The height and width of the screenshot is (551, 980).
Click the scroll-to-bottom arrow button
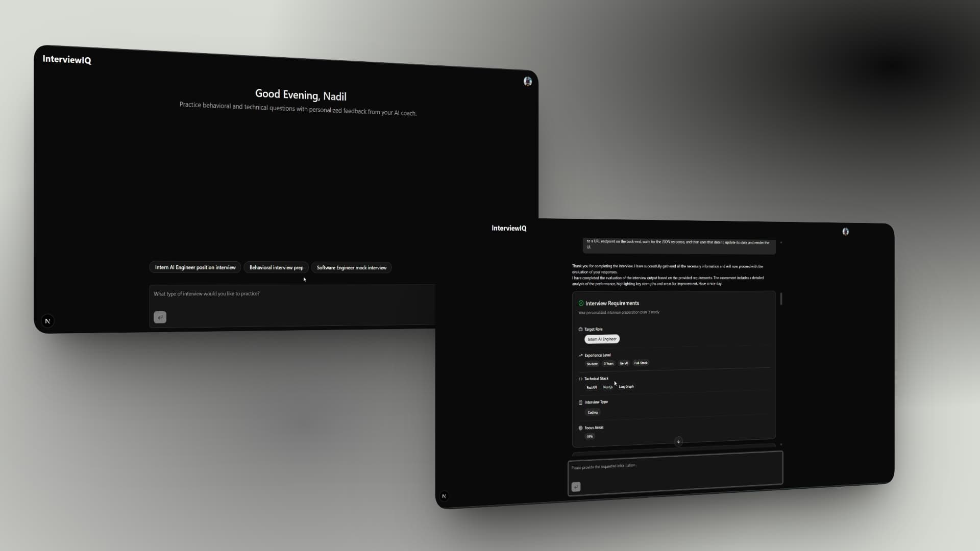click(678, 441)
